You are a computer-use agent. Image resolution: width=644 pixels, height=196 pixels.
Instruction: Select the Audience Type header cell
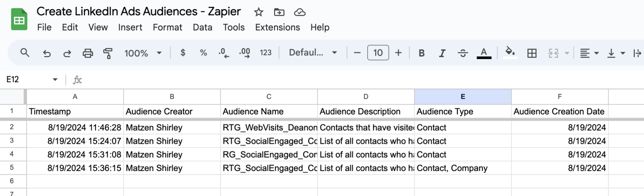[463, 111]
